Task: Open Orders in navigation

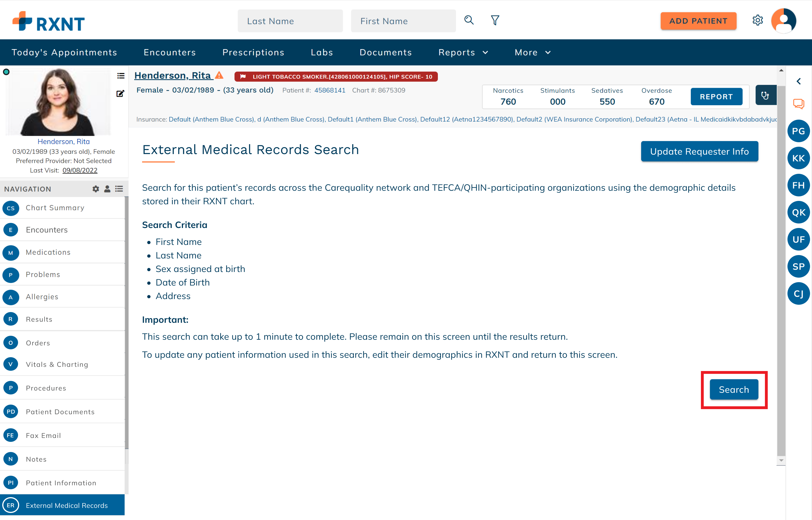Action: (62, 343)
